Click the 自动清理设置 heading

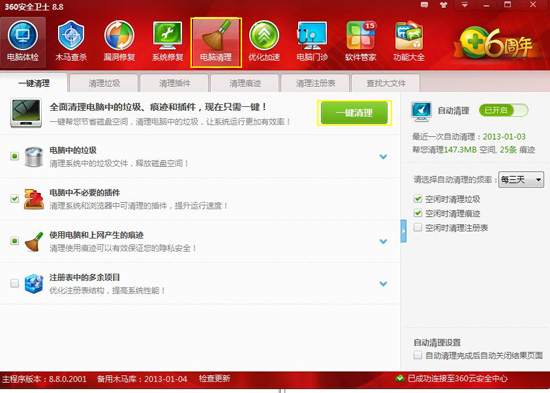click(x=437, y=342)
